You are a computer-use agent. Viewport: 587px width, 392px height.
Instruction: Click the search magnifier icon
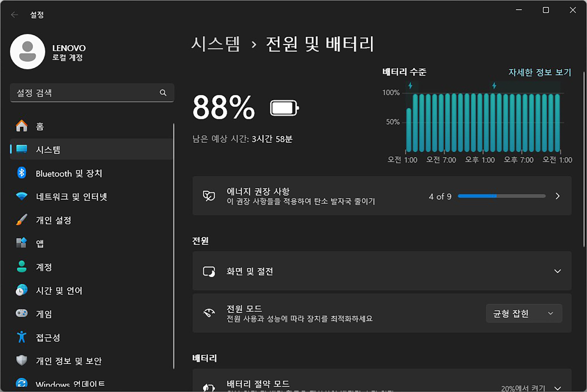(163, 93)
